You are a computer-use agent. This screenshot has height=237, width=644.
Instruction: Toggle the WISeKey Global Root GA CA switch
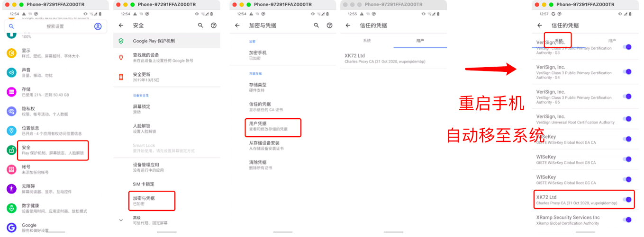coord(627,139)
